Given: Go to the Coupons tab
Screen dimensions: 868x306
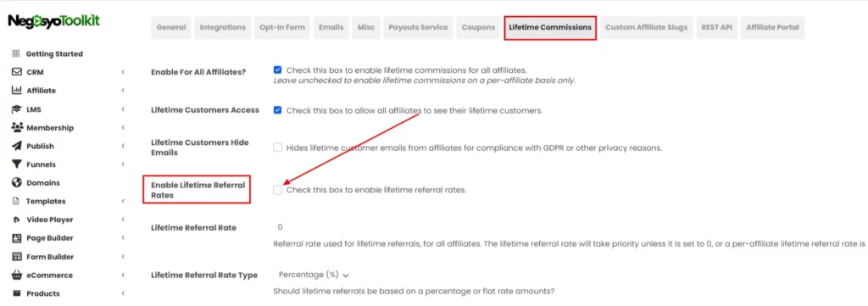Looking at the screenshot, I should [478, 27].
